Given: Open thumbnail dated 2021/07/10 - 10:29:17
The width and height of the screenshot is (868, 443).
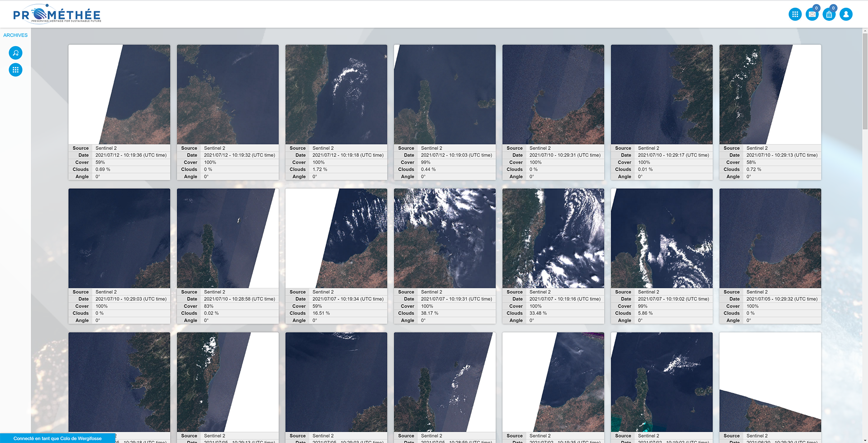Looking at the screenshot, I should point(662,94).
